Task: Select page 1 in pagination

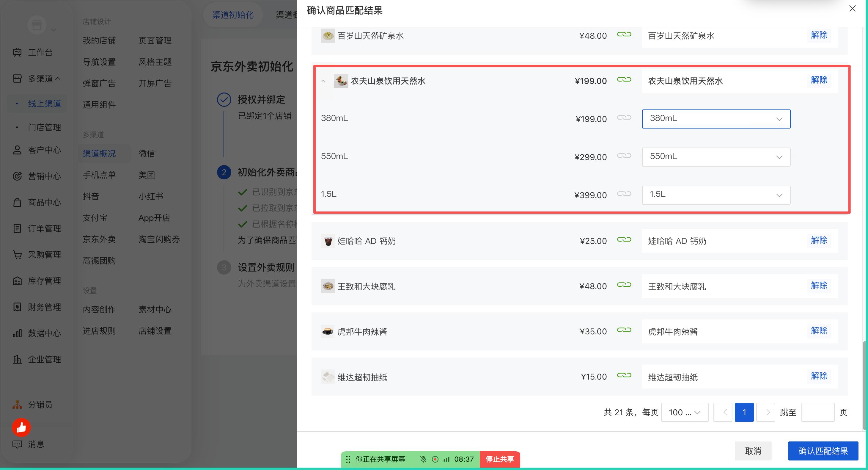Action: (744, 412)
